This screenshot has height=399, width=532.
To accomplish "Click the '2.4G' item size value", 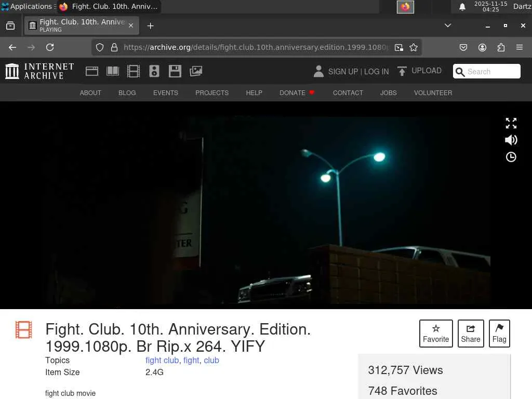I will tap(154, 372).
